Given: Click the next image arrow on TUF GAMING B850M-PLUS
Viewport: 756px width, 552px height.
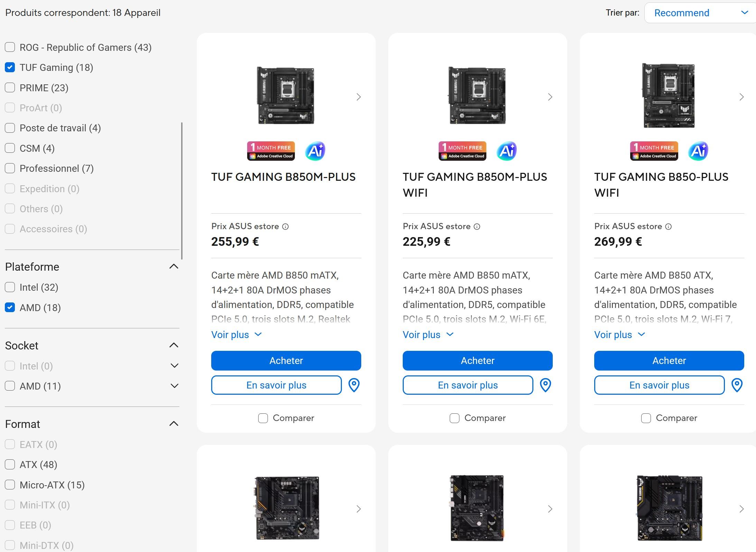Looking at the screenshot, I should pos(358,97).
